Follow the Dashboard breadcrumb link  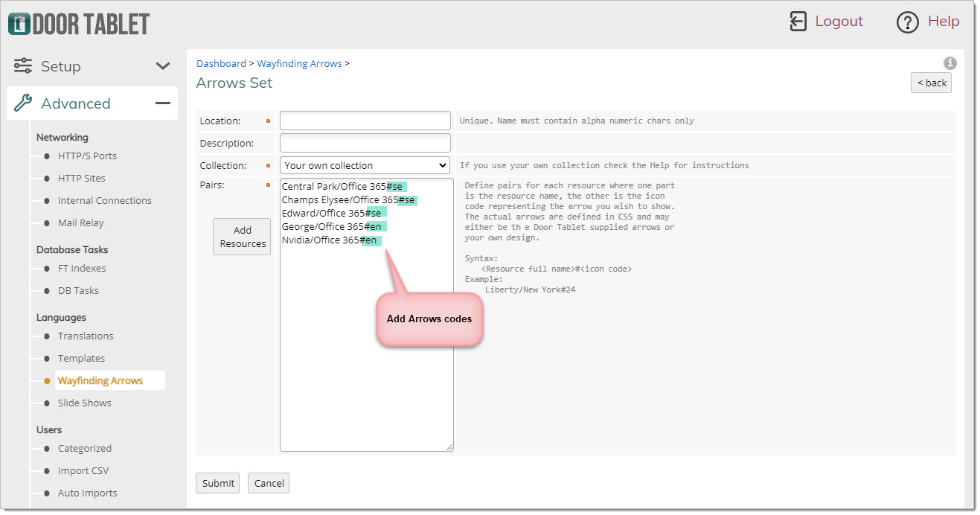coord(221,64)
